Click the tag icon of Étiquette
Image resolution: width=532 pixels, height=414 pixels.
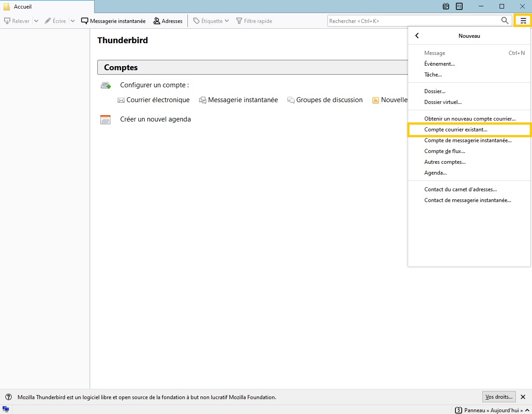[196, 21]
